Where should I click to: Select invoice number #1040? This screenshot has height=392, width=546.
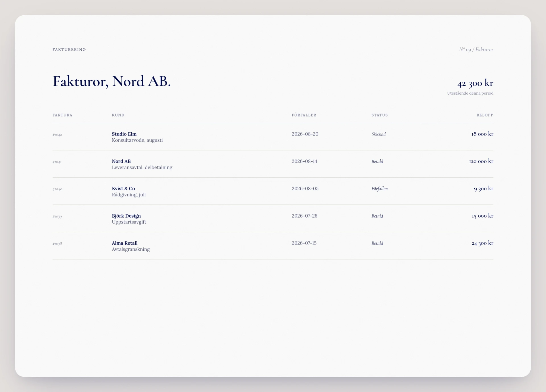click(x=57, y=189)
